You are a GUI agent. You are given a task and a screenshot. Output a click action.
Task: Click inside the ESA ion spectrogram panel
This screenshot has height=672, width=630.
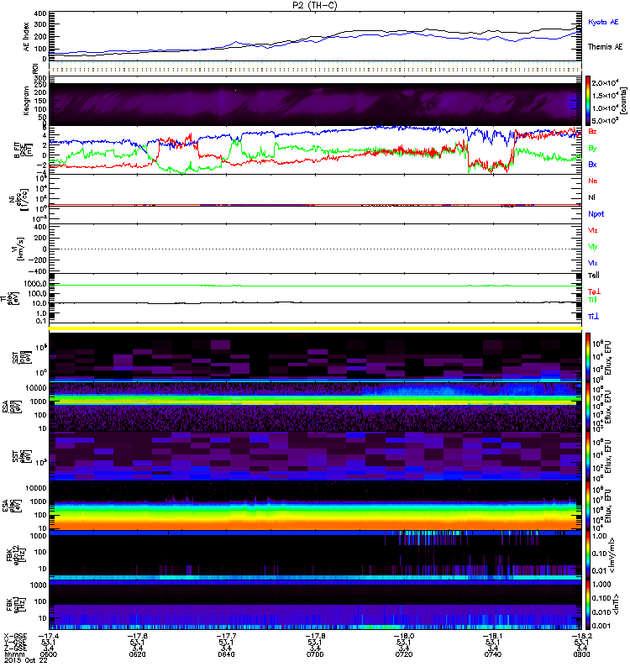[x=315, y=407]
